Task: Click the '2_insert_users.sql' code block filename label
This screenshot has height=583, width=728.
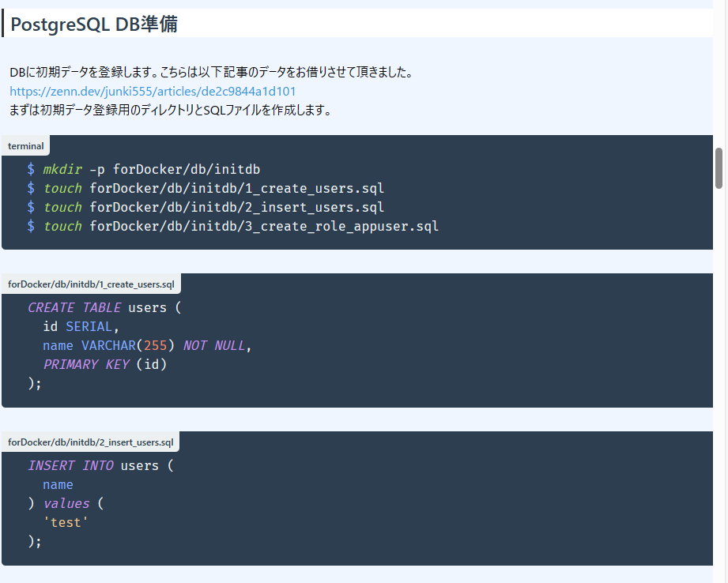Action: (x=91, y=442)
